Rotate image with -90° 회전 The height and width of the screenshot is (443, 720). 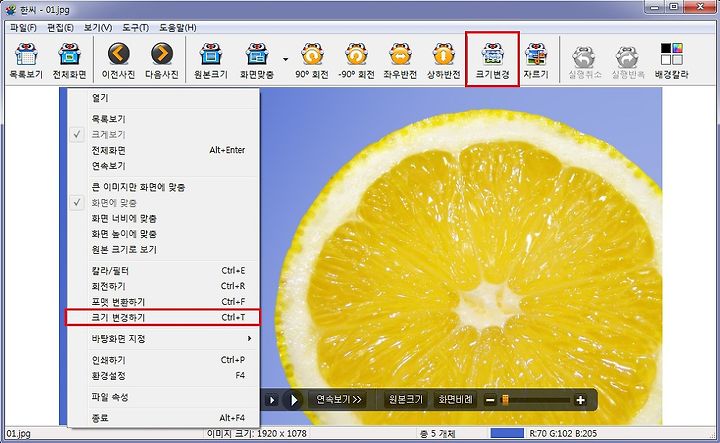(x=356, y=61)
